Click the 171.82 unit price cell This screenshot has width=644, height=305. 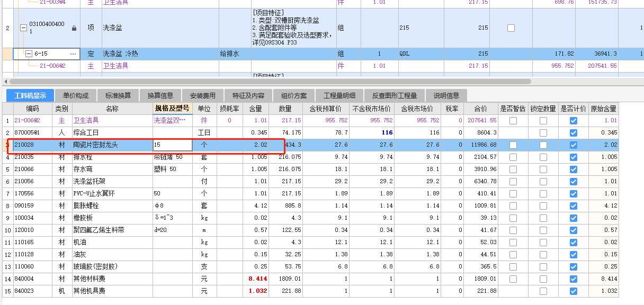554,53
